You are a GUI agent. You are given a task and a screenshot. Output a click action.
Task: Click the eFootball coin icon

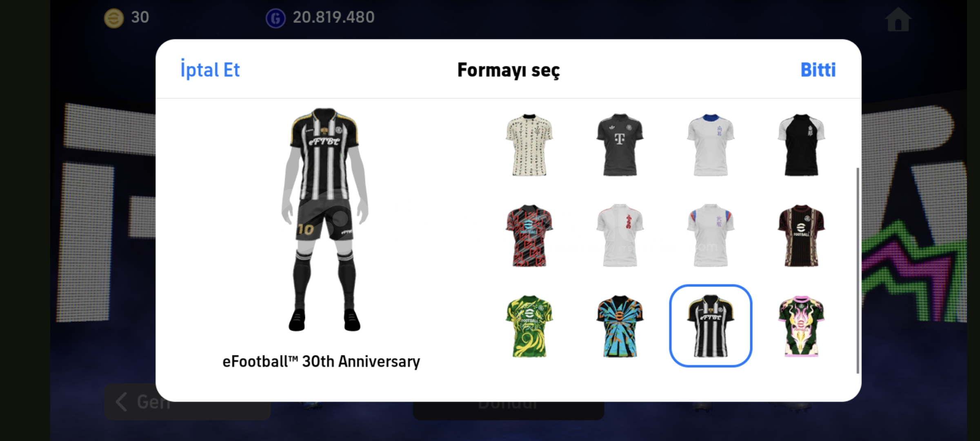pos(114,18)
